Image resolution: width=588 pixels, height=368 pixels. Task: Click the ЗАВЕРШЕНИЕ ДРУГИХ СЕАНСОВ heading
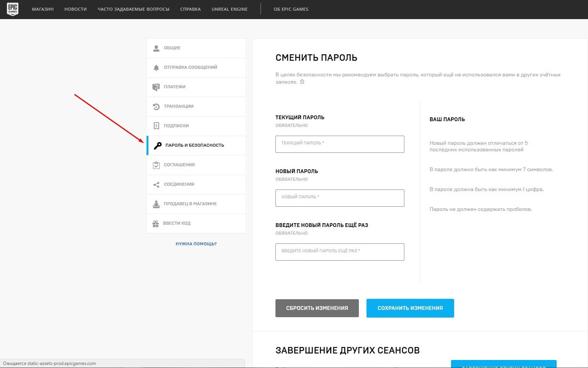347,350
